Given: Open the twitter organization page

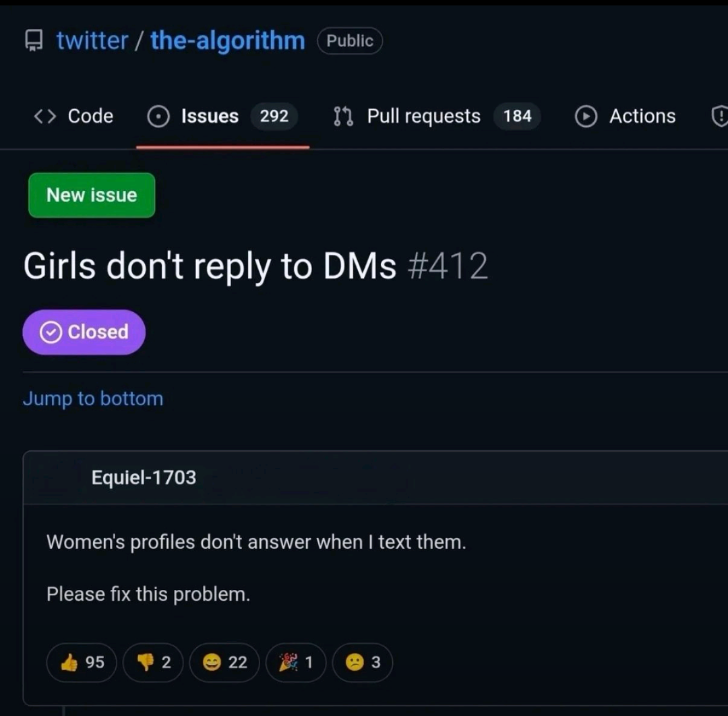Looking at the screenshot, I should pos(92,40).
